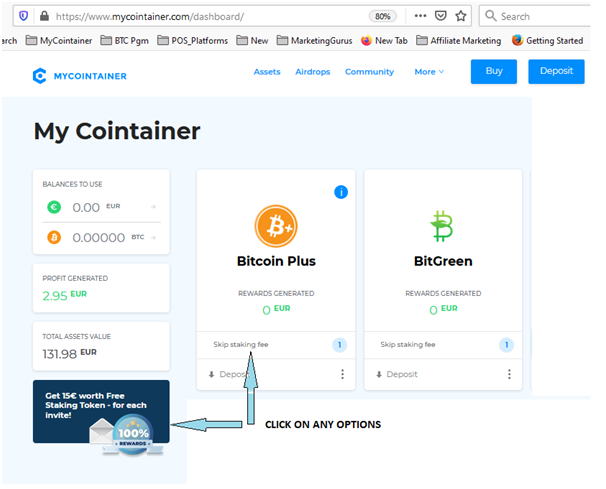Open the New bookmarks folder
This screenshot has width=606, height=489.
tap(252, 40)
